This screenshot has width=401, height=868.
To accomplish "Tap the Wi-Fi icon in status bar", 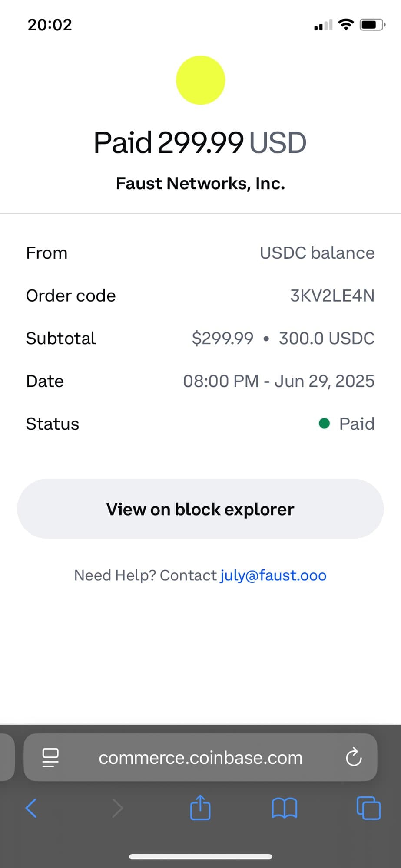I will (x=346, y=24).
